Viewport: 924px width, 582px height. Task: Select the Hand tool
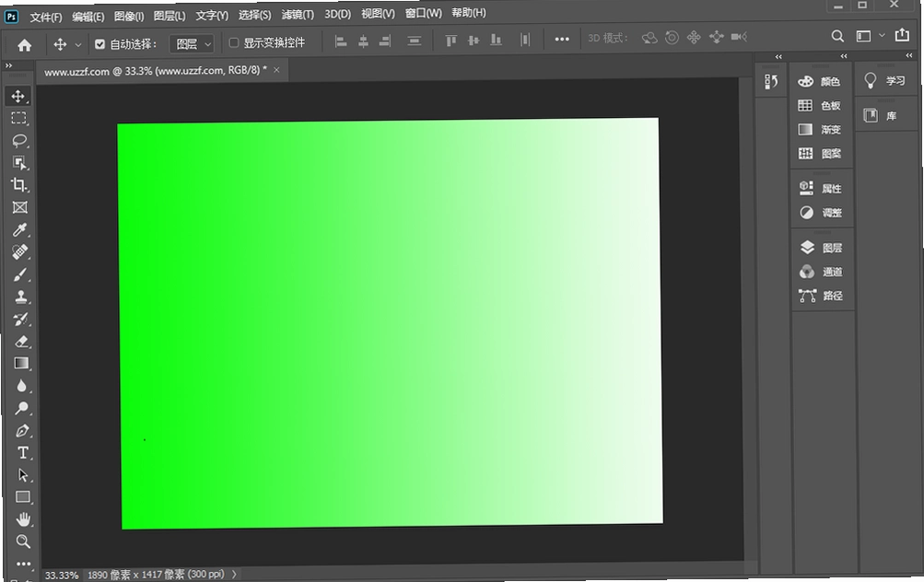24,519
